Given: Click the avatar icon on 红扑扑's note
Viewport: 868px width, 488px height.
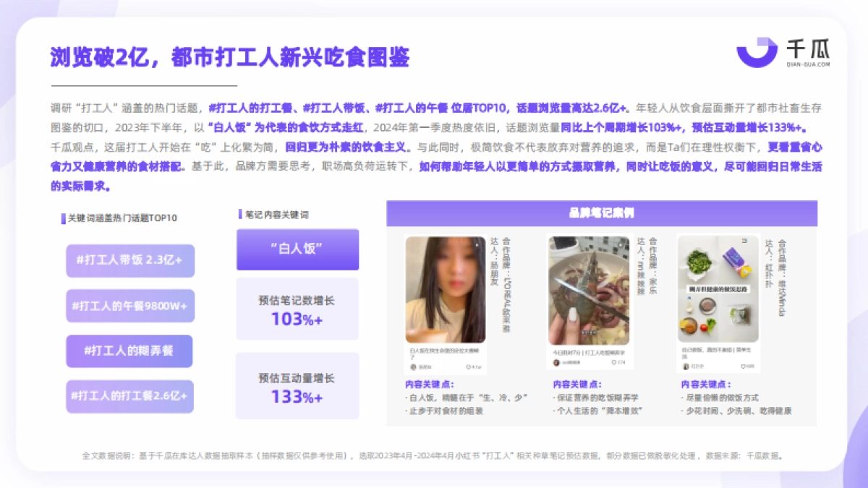Looking at the screenshot, I should pos(685,367).
